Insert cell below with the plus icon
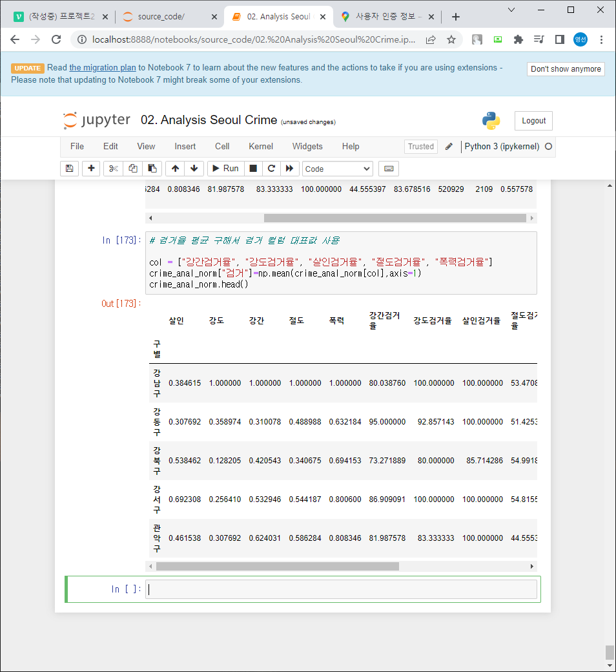Viewport: 616px width, 672px height. click(x=91, y=169)
